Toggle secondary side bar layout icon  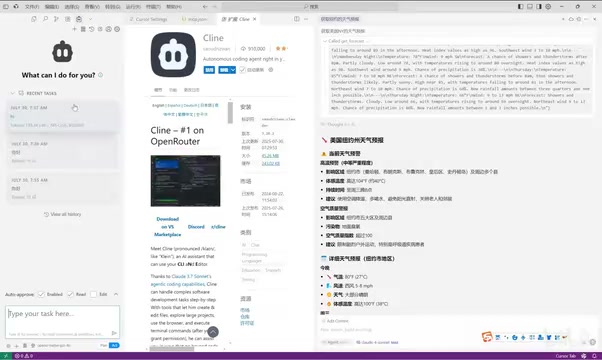tap(539, 7)
